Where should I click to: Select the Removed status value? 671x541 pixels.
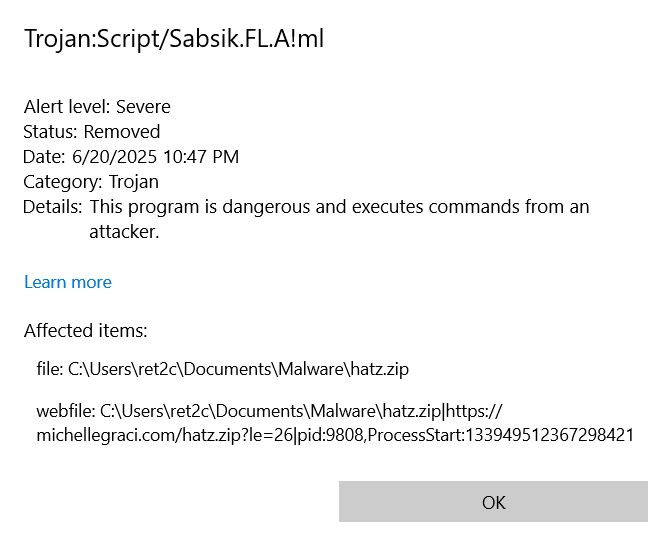click(122, 132)
